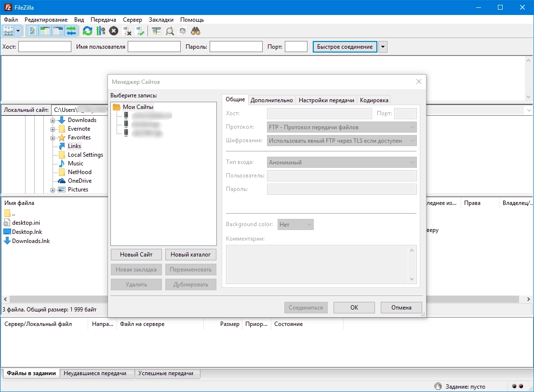534x392 pixels.
Task: Open the Закладки menu
Action: point(161,20)
